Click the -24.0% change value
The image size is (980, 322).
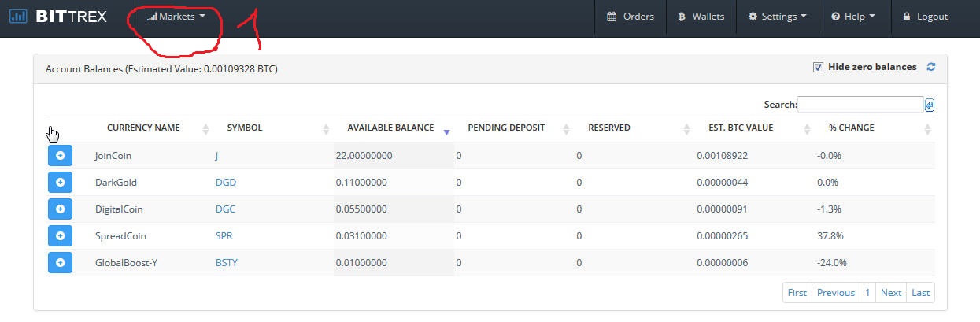tap(832, 263)
